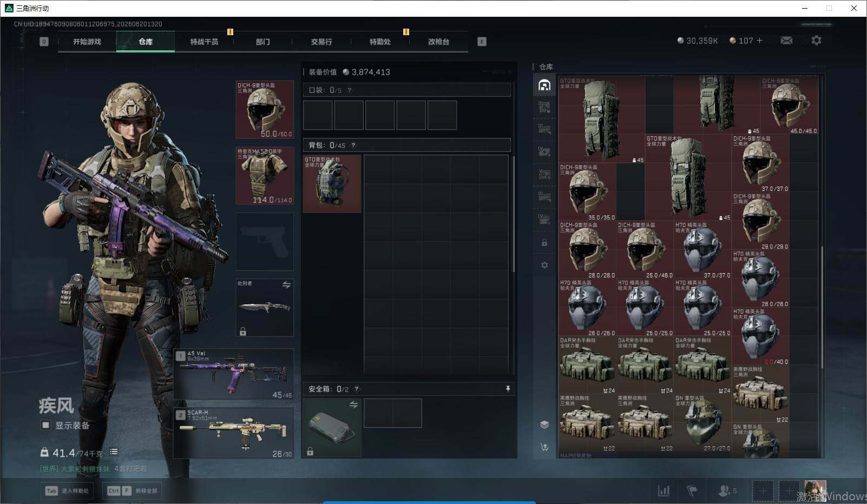Click the 转移全部 button
The image size is (867, 504).
pyautogui.click(x=133, y=490)
